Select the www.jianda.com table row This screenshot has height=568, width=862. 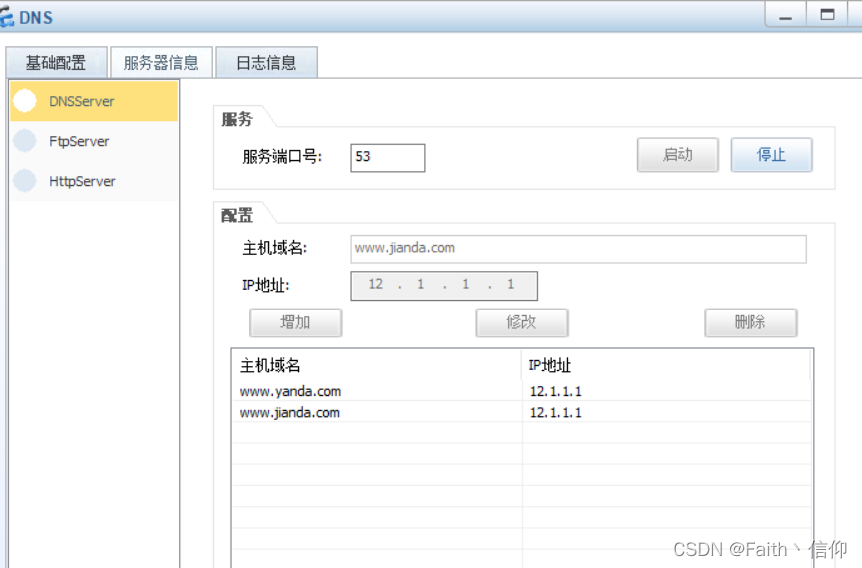[521, 412]
